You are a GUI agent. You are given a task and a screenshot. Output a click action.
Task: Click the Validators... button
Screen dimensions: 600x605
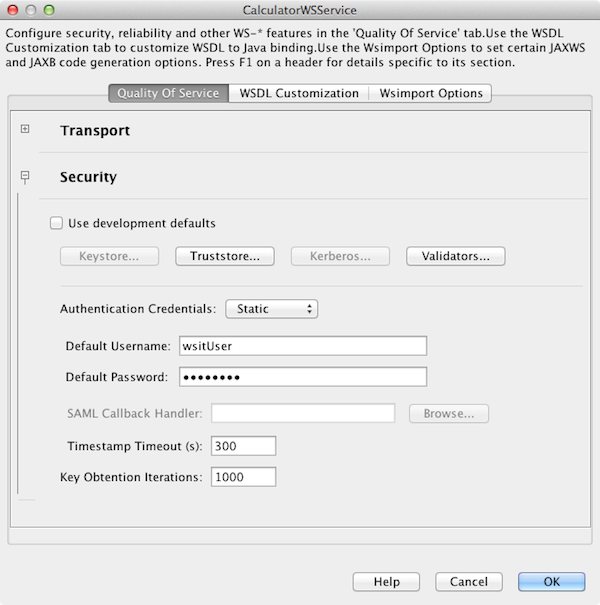tap(455, 256)
